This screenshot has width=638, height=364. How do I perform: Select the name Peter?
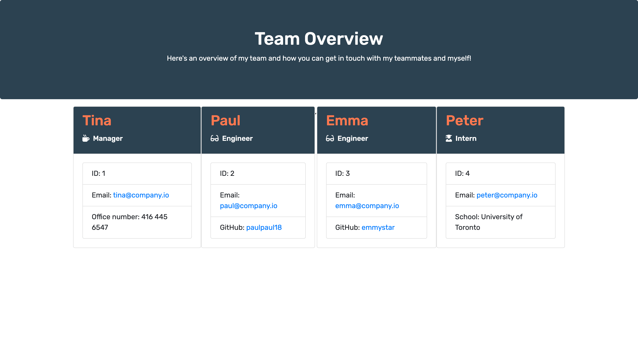click(x=464, y=120)
